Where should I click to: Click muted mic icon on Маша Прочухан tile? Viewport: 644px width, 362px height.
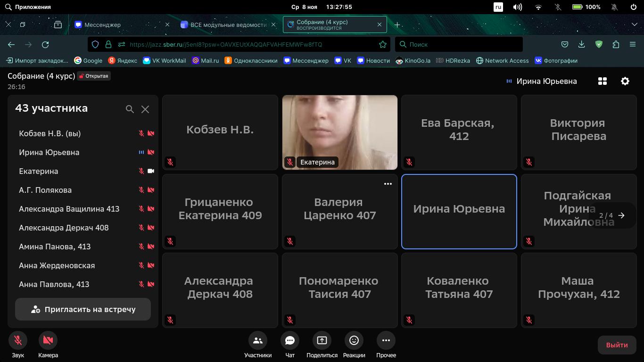(x=529, y=320)
